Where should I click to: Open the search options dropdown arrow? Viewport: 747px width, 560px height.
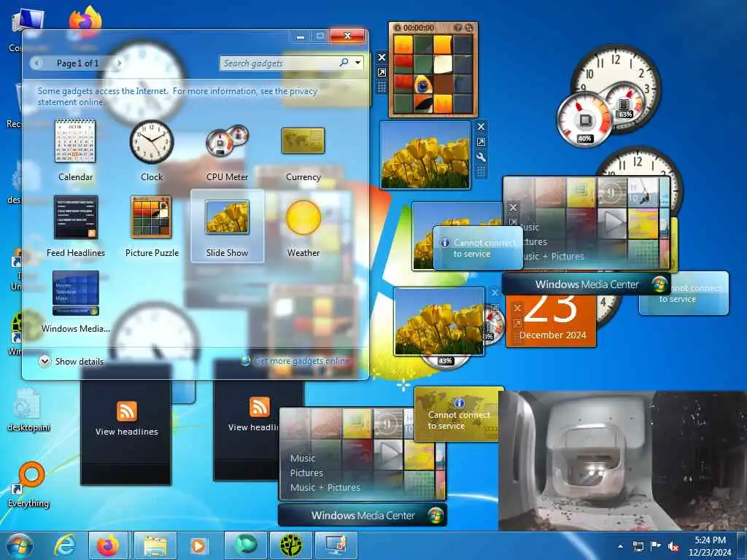pyautogui.click(x=357, y=63)
